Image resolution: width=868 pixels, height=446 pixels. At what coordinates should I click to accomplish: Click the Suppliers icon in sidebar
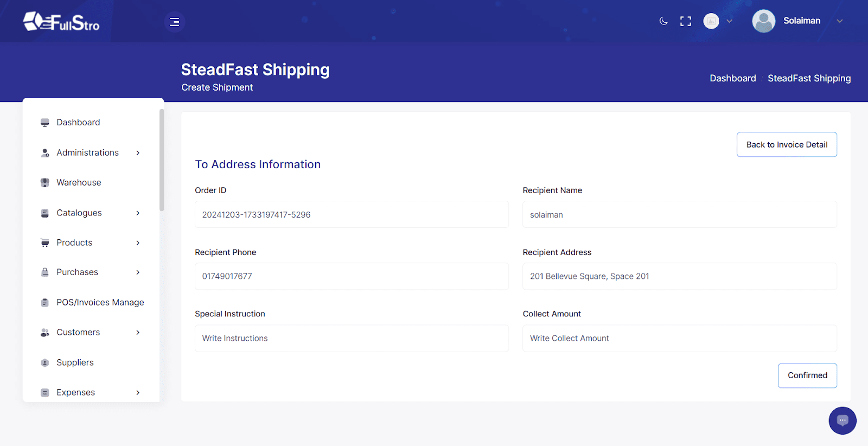45,363
